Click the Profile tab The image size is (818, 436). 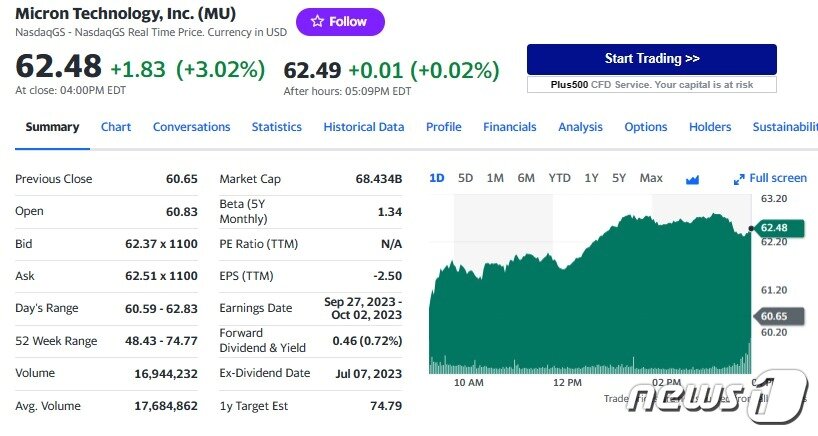pyautogui.click(x=443, y=127)
